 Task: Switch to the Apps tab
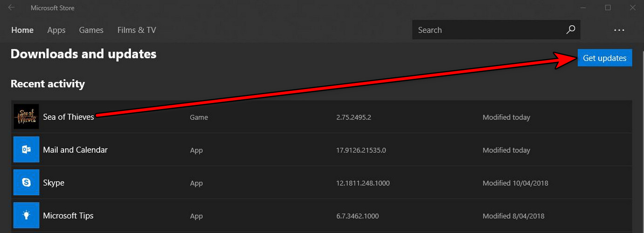(56, 30)
